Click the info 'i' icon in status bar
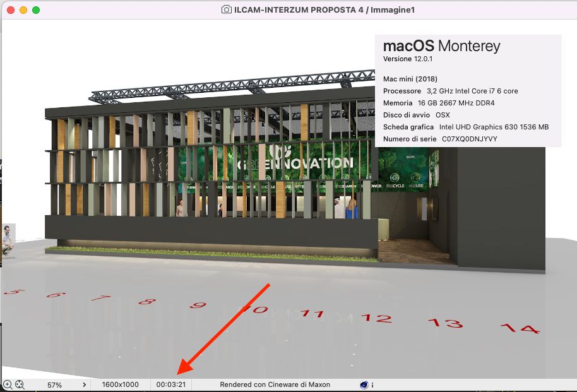577x392 pixels. click(372, 385)
